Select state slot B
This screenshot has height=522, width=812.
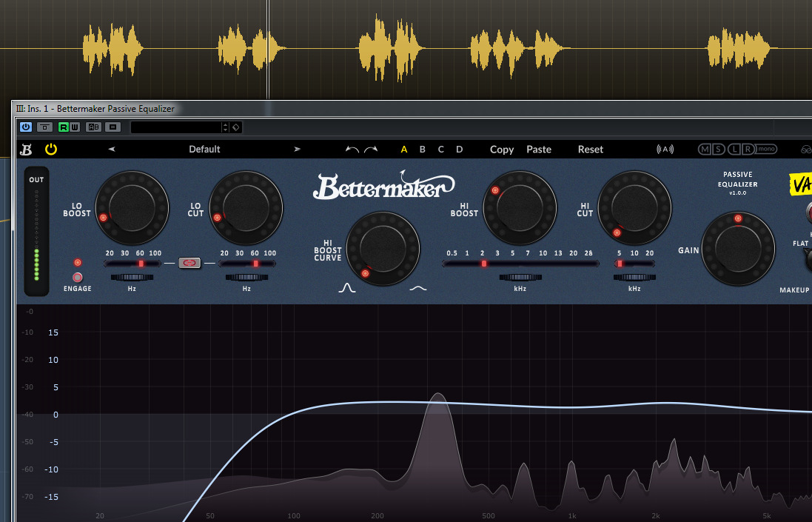[422, 149]
